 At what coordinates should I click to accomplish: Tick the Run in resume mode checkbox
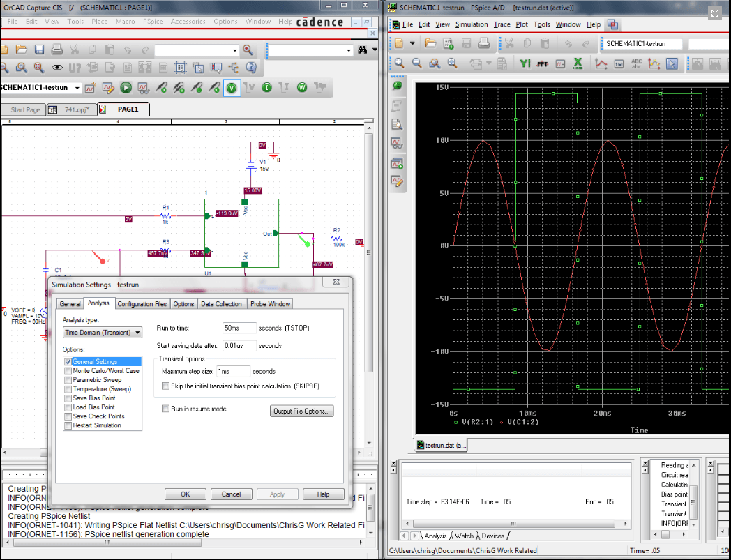coord(166,409)
